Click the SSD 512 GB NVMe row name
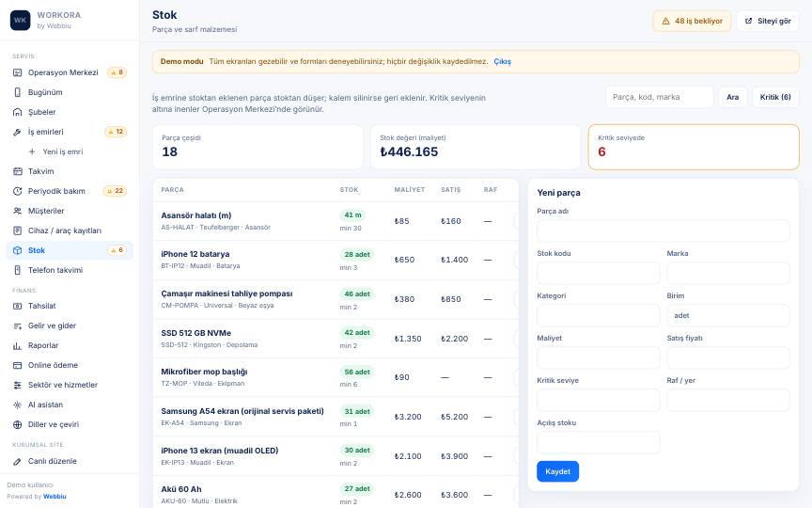This screenshot has width=812, height=508. point(195,333)
